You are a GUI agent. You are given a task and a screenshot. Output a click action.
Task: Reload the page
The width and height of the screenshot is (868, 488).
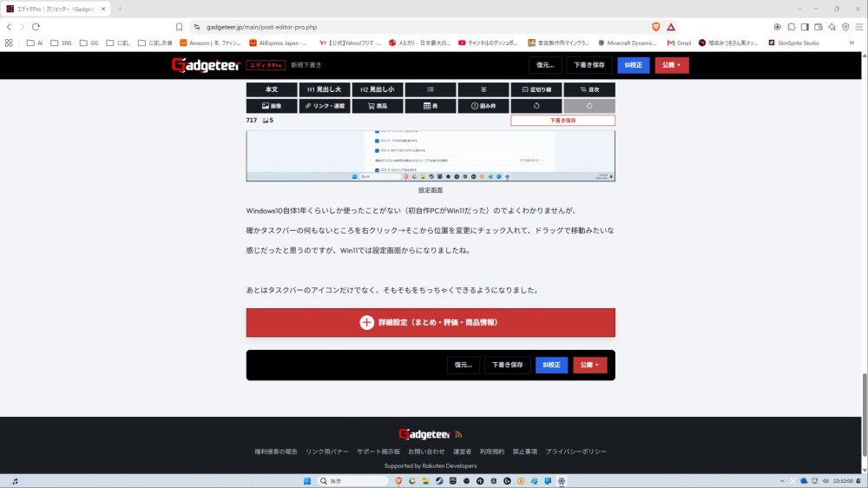(36, 27)
